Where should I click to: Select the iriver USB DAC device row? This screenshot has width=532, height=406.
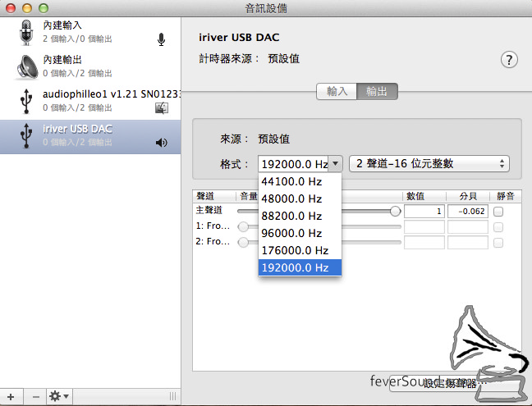[x=90, y=137]
